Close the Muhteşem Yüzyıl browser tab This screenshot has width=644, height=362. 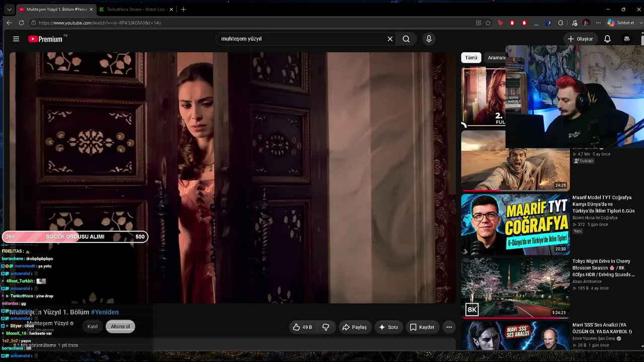point(92,9)
